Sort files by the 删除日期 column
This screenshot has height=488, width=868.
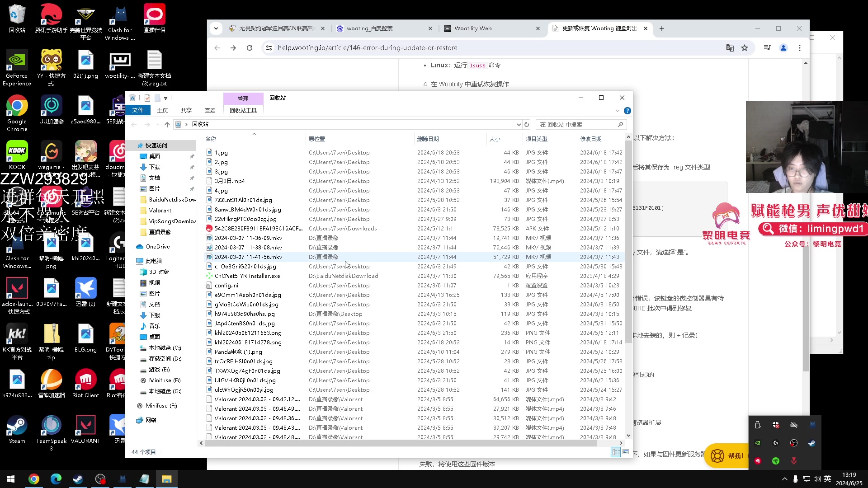click(428, 139)
